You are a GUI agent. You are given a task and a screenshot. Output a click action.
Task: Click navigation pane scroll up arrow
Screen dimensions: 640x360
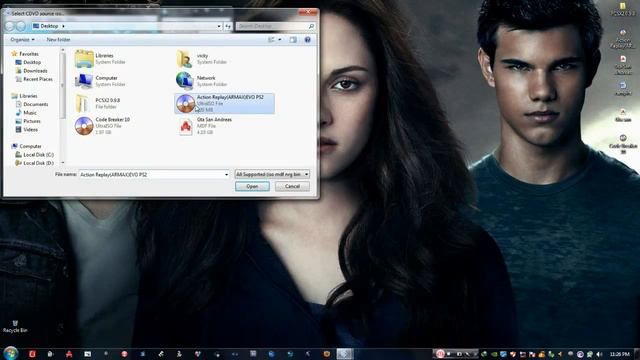point(62,50)
